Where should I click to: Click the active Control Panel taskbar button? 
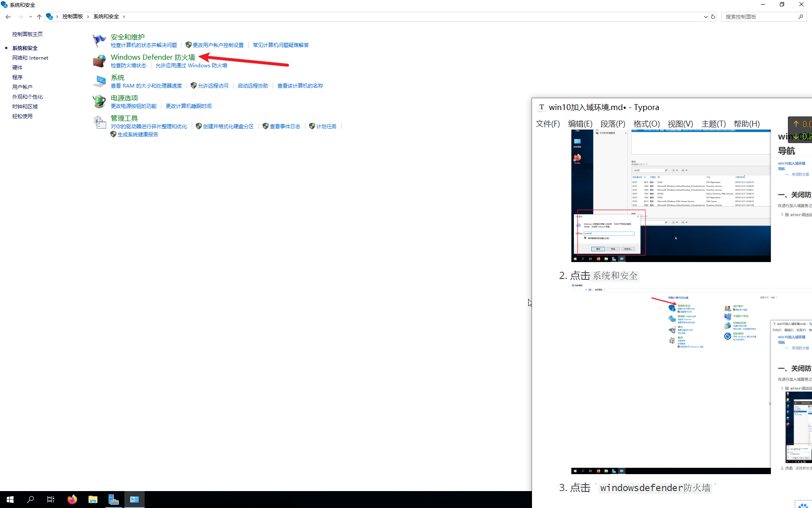click(134, 500)
